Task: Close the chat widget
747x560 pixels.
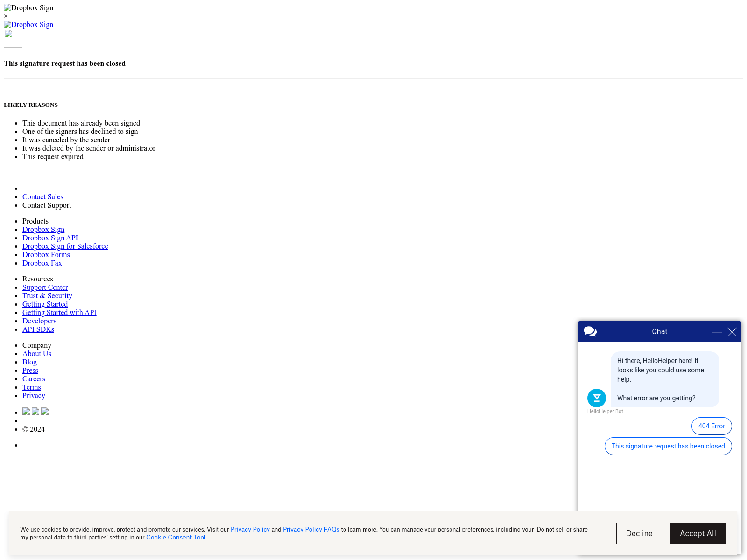Action: pyautogui.click(x=732, y=332)
